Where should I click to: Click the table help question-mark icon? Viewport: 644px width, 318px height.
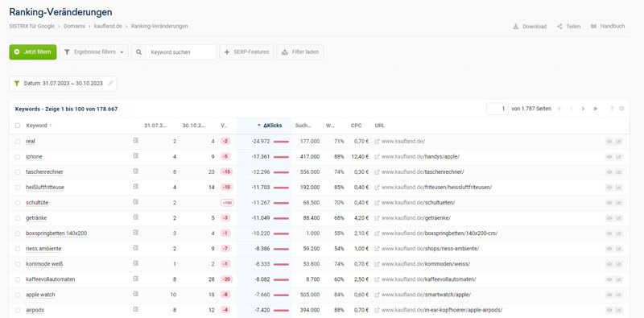[612, 109]
